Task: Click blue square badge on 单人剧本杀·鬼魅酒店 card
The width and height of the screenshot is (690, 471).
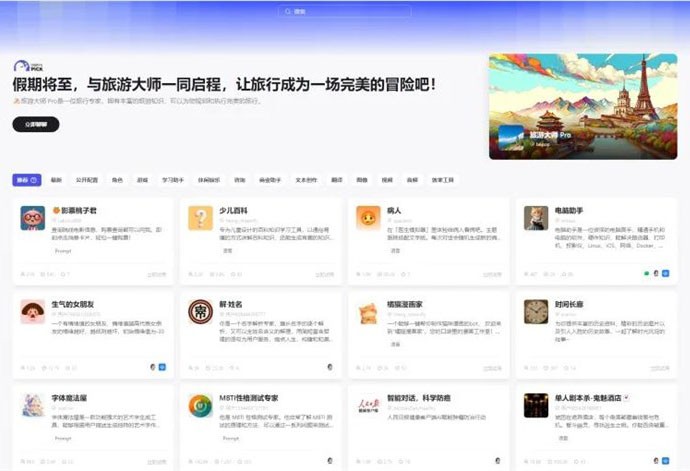Action: [x=665, y=461]
